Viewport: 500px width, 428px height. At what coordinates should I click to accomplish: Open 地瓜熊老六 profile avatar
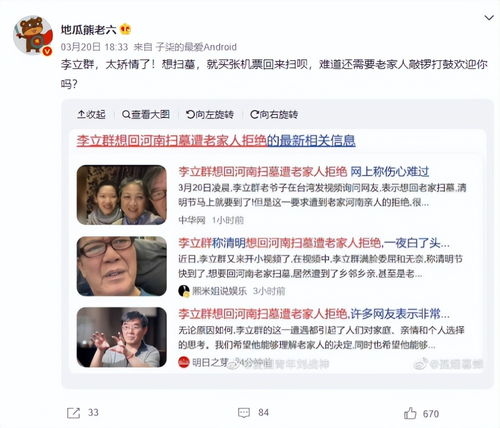tap(33, 35)
